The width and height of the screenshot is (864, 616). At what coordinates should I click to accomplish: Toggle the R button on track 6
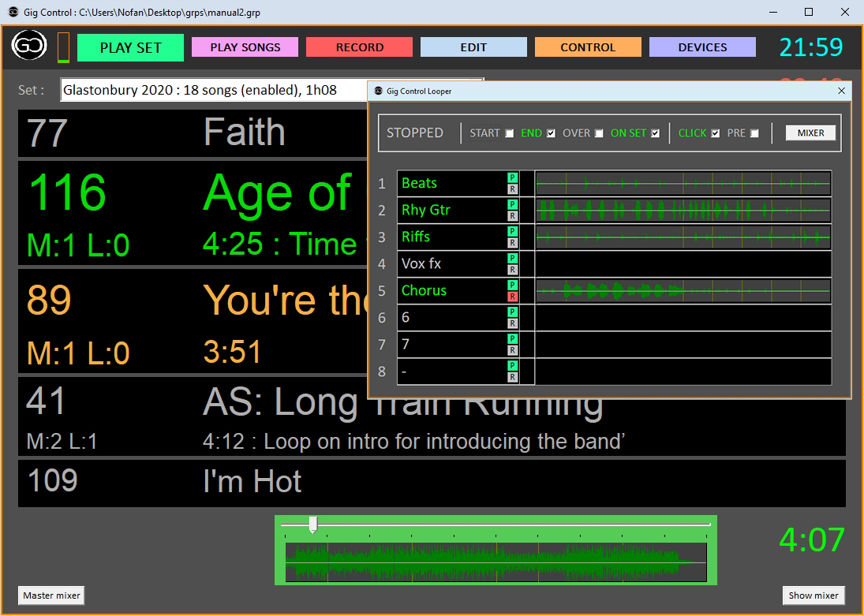tap(512, 323)
